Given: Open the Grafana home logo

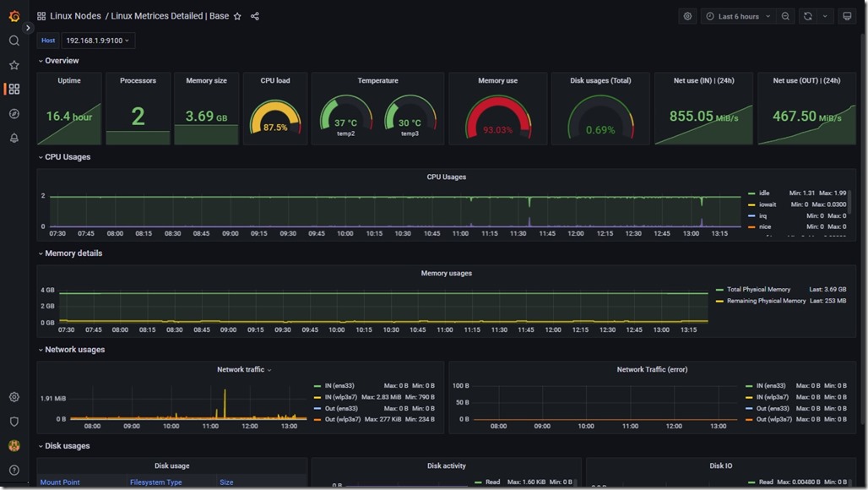Looking at the screenshot, I should pyautogui.click(x=14, y=15).
